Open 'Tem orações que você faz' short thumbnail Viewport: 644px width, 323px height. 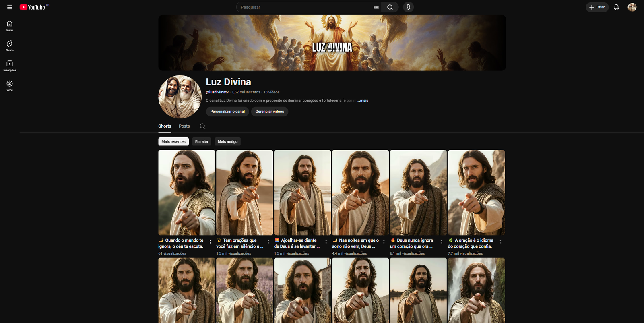point(245,193)
